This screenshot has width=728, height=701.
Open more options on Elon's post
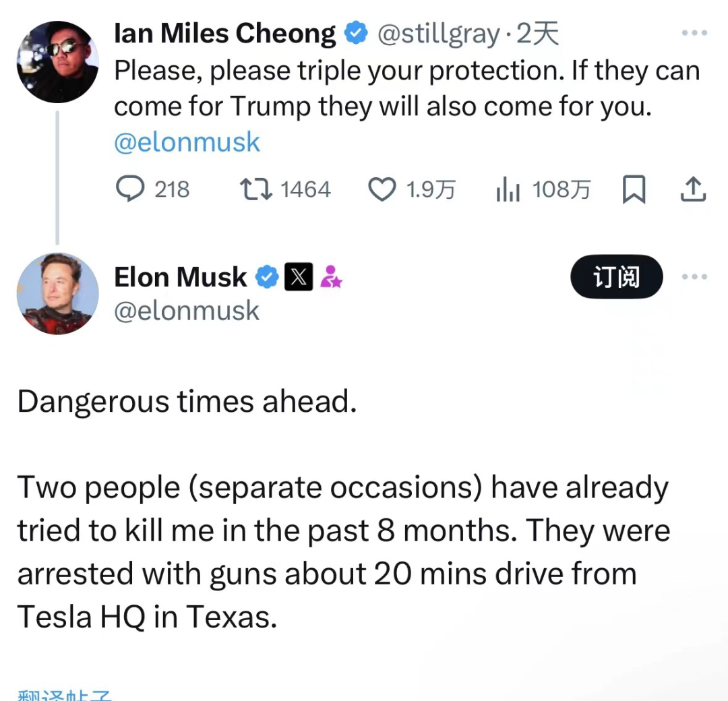tap(694, 276)
